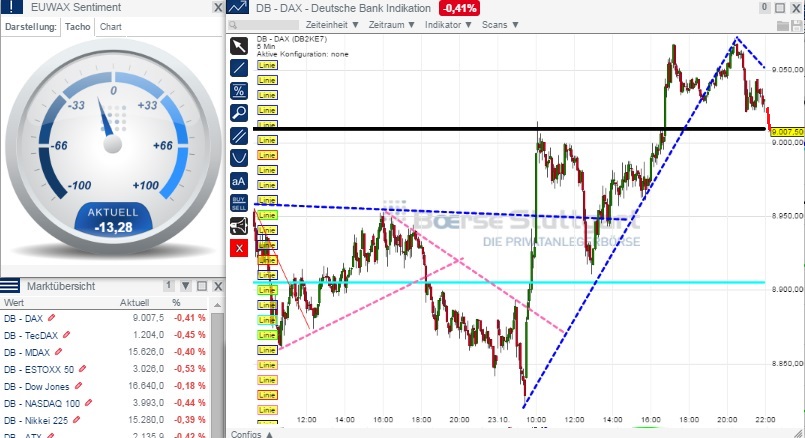Click the Marktübersicht vertical scrollbar thumb
Image resolution: width=805 pixels, height=438 pixels.
point(217,373)
